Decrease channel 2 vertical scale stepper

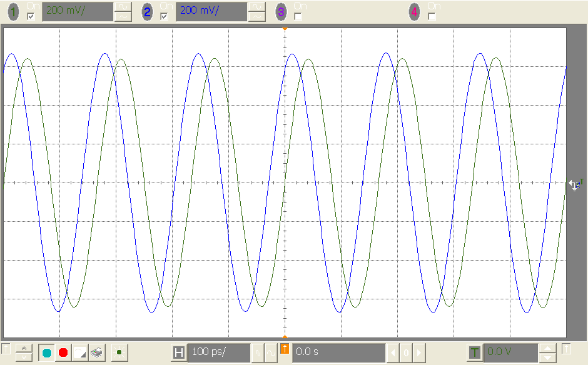pos(255,15)
